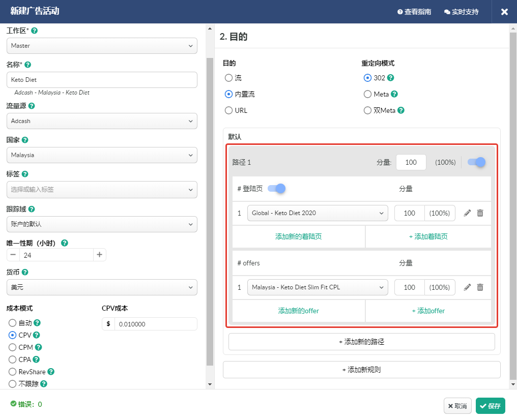517x420 pixels.
Task: Open the 货币 美元 currency dropdown
Action: click(102, 287)
